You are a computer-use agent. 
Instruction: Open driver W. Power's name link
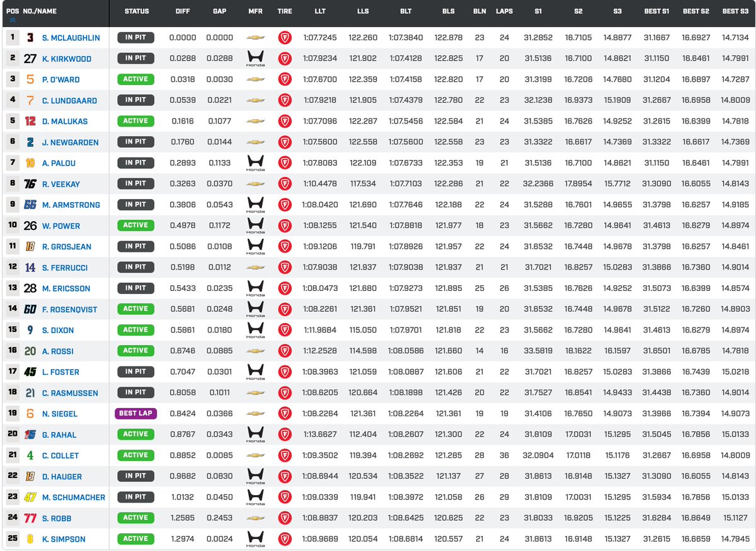tap(61, 226)
